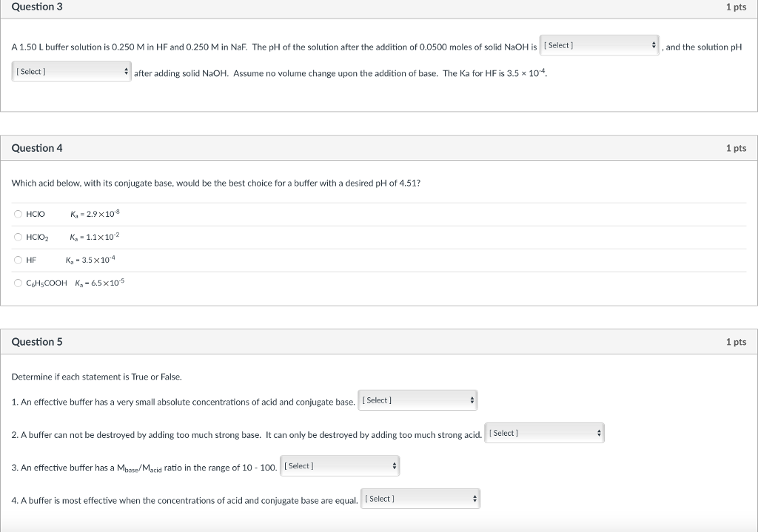Image resolution: width=758 pixels, height=532 pixels.
Task: Click the '1 pts' label of Question 4
Action: click(736, 148)
